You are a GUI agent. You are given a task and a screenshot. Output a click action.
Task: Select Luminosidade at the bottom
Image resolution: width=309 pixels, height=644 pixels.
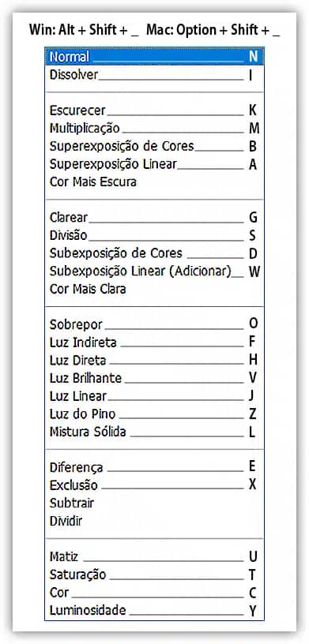154,610
